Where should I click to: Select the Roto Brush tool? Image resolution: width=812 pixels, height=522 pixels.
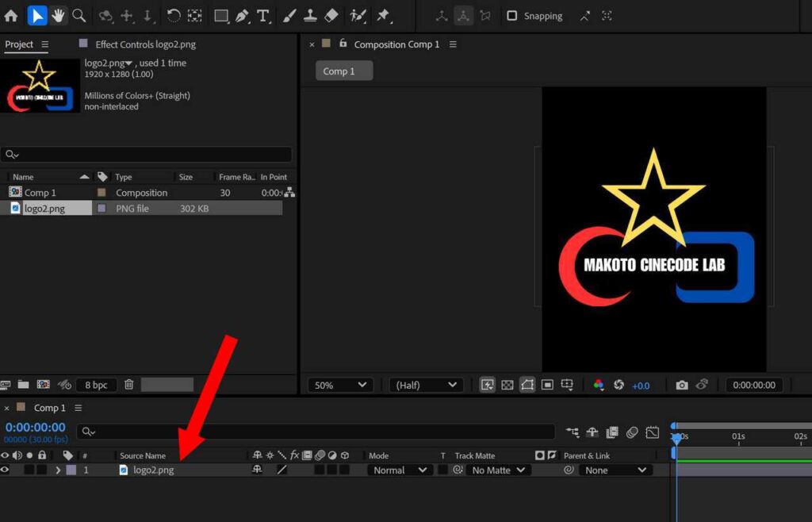(x=358, y=16)
